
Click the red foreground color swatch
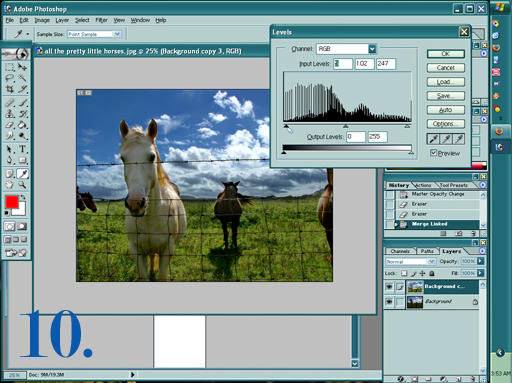[x=12, y=202]
